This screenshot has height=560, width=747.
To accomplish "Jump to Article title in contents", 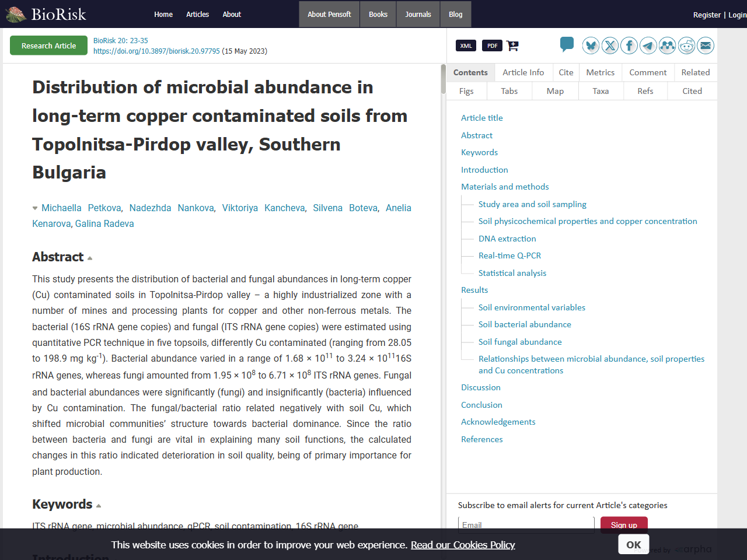I will coord(482,118).
